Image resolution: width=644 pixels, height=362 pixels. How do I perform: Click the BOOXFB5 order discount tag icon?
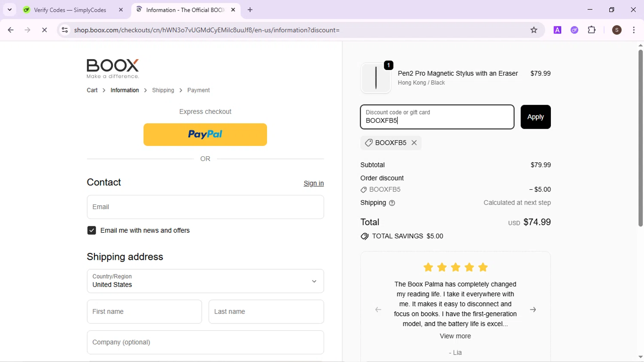tap(364, 190)
